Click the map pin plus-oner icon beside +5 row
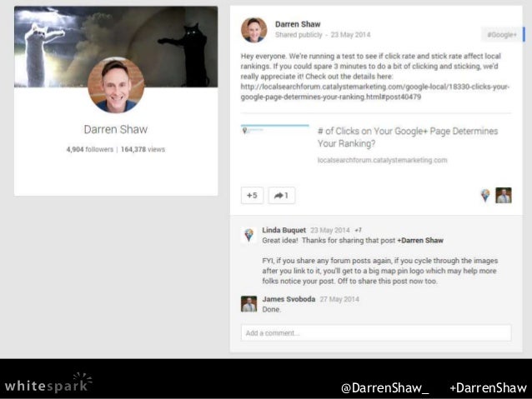Viewport: 532px width, 399px height. click(x=485, y=195)
